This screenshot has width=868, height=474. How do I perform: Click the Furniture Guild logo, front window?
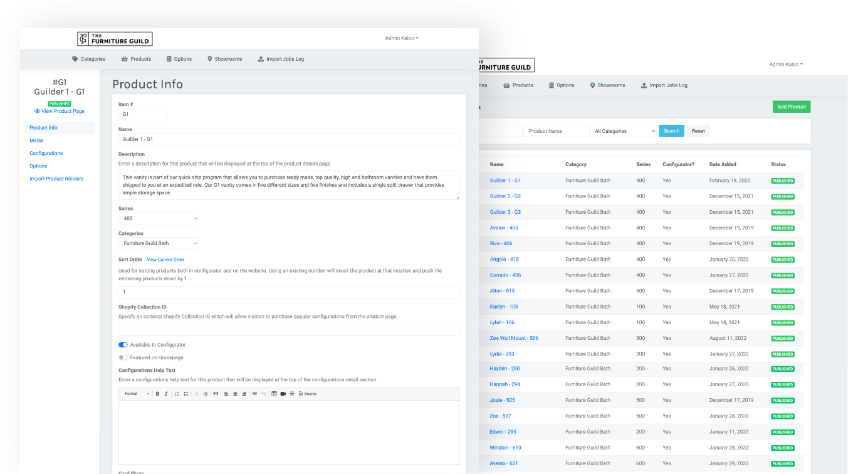click(115, 39)
